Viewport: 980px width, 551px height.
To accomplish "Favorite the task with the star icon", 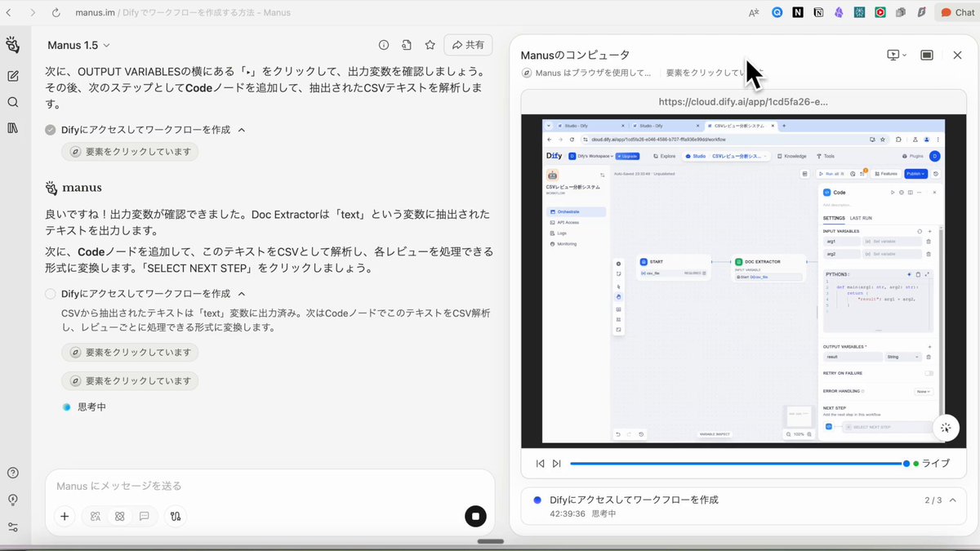I will click(x=430, y=45).
